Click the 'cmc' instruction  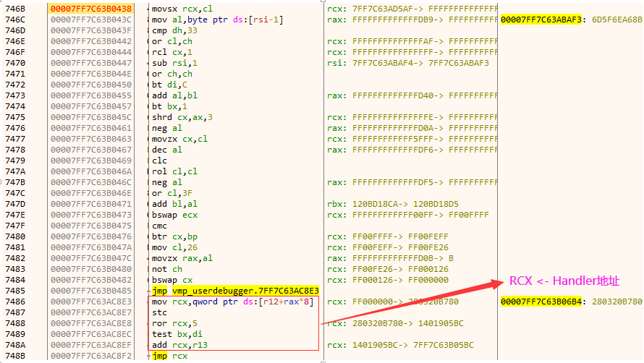point(159,226)
